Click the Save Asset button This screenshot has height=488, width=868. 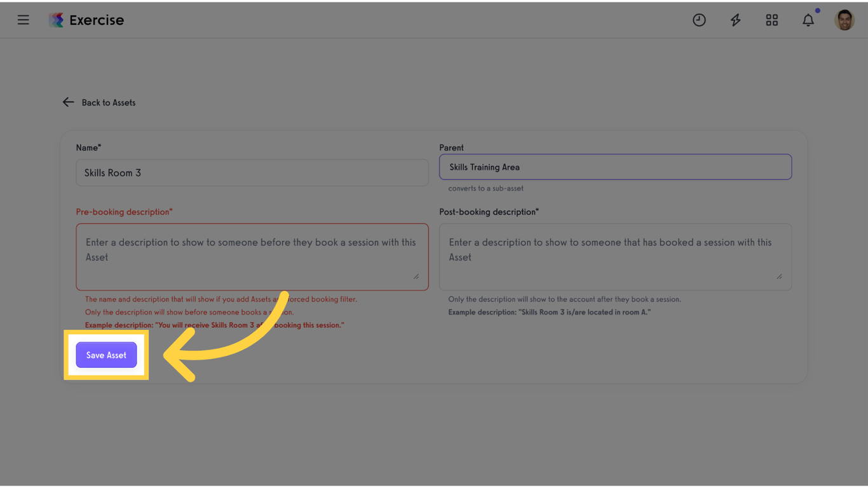pyautogui.click(x=106, y=355)
